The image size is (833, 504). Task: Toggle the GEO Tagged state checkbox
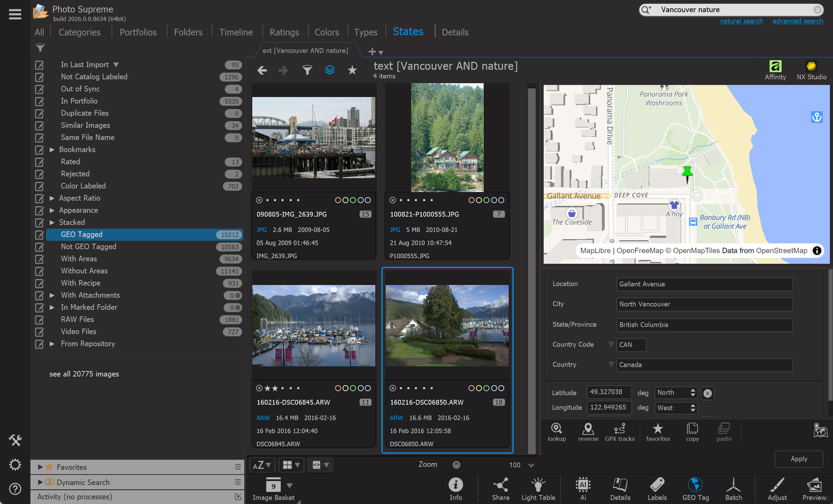[40, 235]
